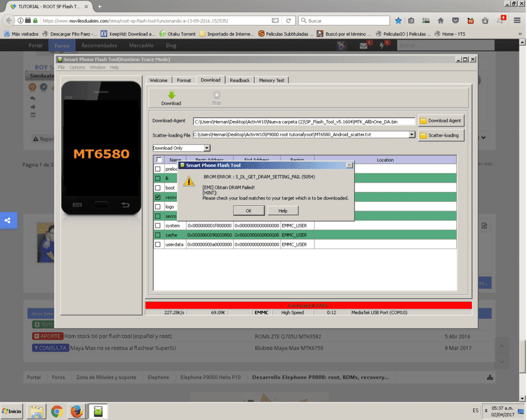This screenshot has width=527, height=420.
Task: Click OK in the BROM ERROR dialog
Action: (249, 211)
